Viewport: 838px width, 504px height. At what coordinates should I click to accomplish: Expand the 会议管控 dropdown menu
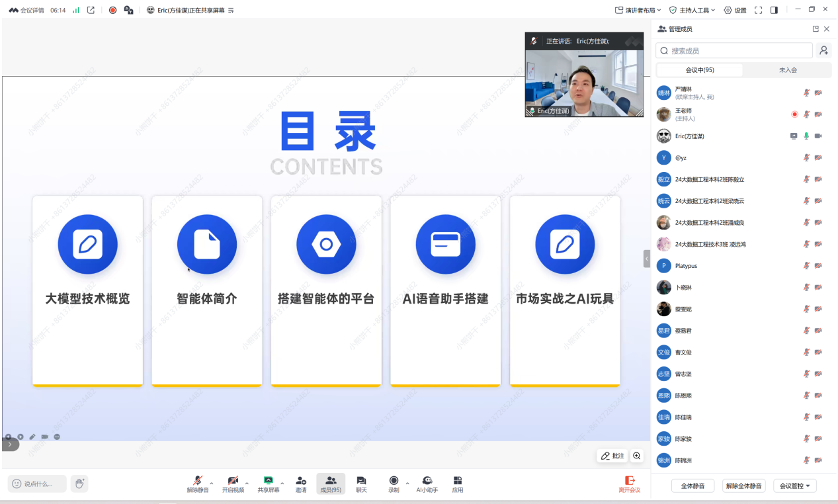[x=794, y=485]
